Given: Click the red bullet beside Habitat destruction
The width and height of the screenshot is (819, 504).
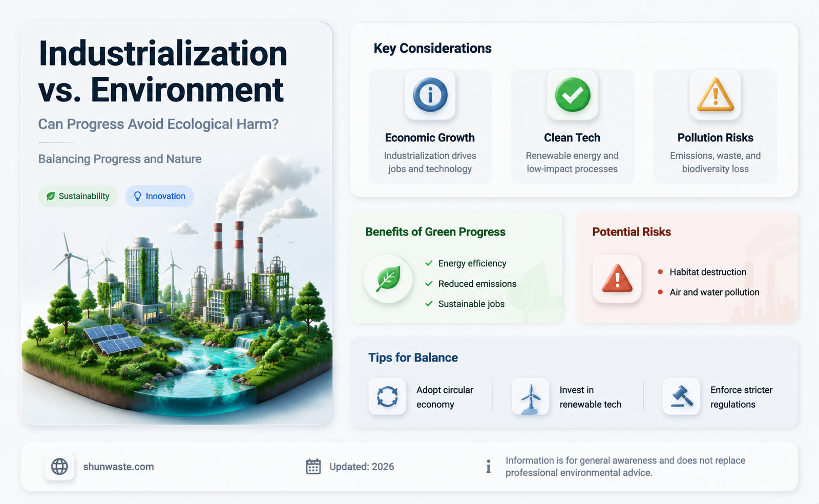Looking at the screenshot, I should tap(660, 272).
